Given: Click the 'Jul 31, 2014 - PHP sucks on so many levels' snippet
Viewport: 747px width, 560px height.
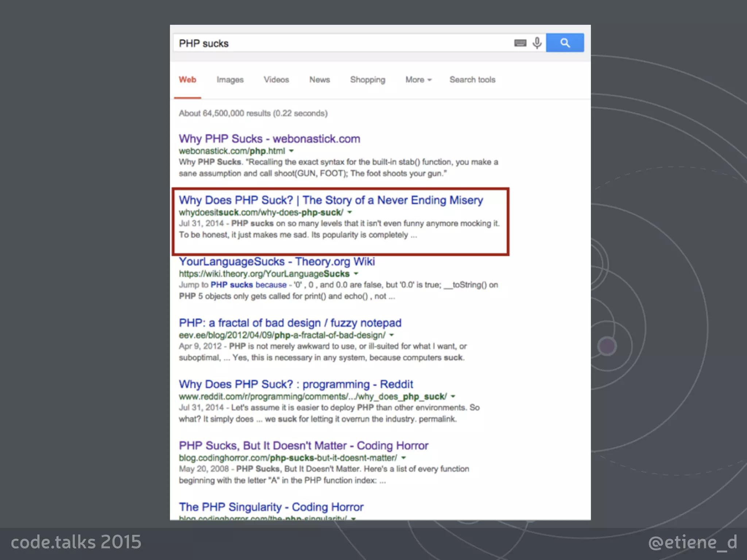Looking at the screenshot, I should pos(339,229).
